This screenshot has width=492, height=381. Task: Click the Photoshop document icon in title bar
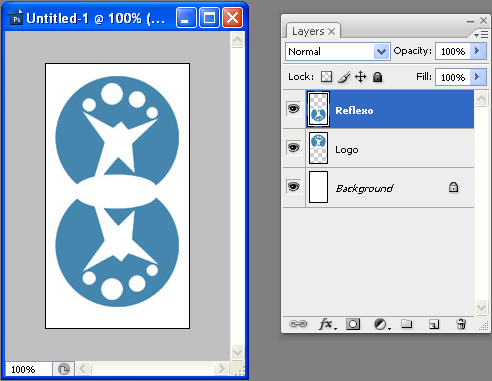pos(16,18)
